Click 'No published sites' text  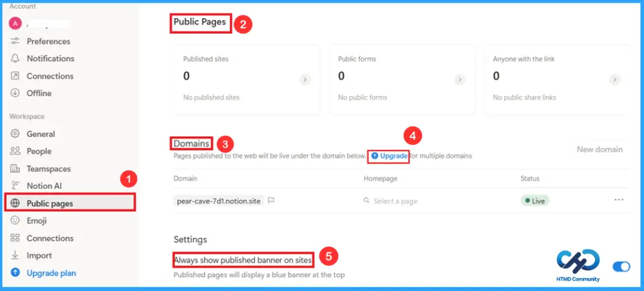point(211,97)
